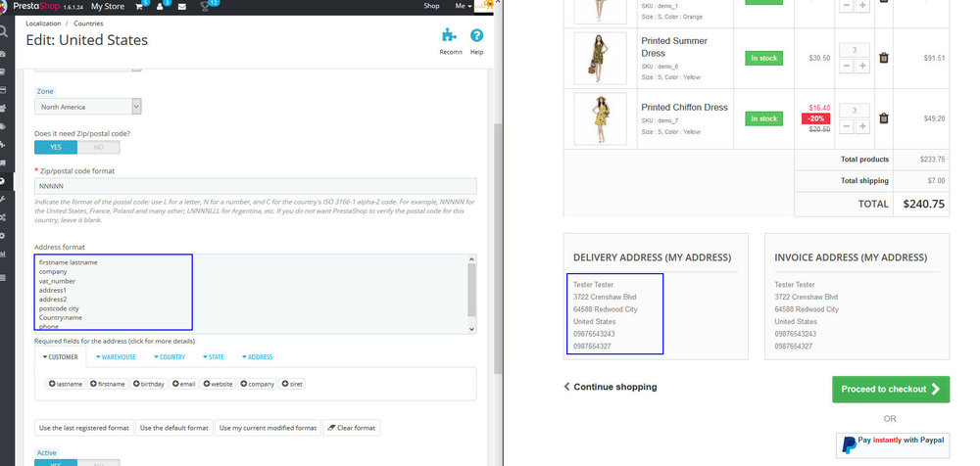
Task: Add the firstname required field
Action: (108, 384)
